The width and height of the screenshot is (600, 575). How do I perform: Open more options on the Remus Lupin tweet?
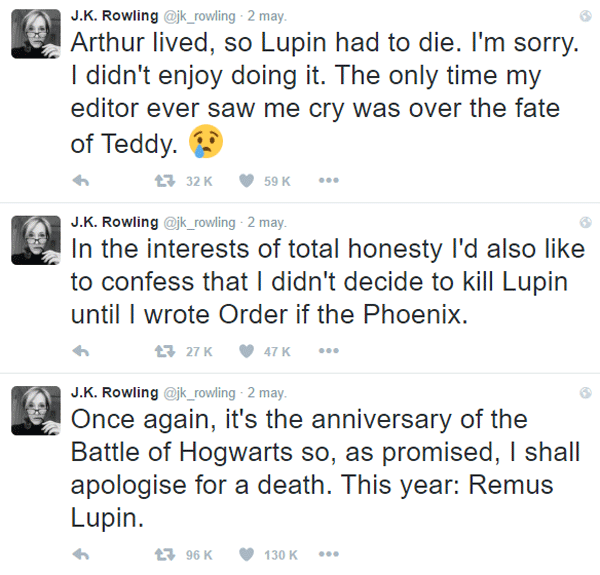click(330, 554)
